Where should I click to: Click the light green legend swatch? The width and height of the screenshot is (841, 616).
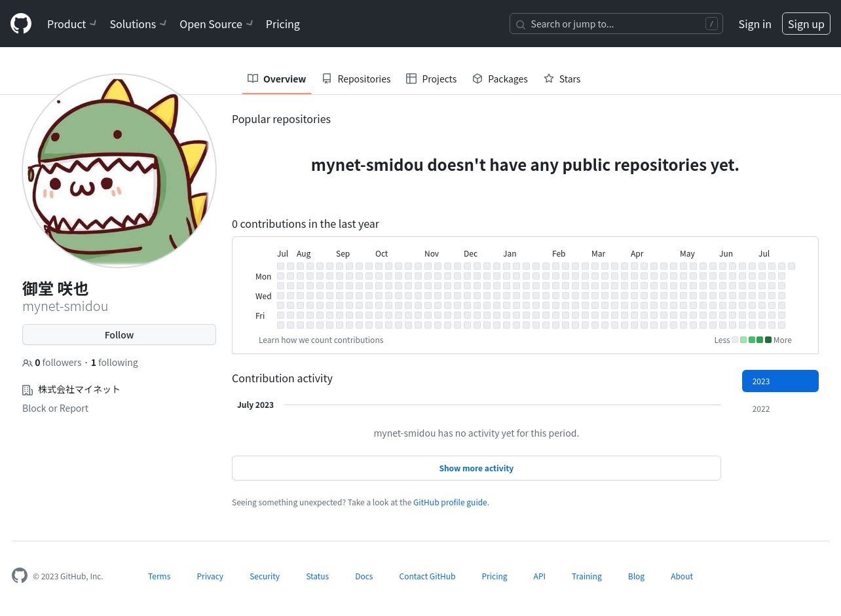click(743, 340)
